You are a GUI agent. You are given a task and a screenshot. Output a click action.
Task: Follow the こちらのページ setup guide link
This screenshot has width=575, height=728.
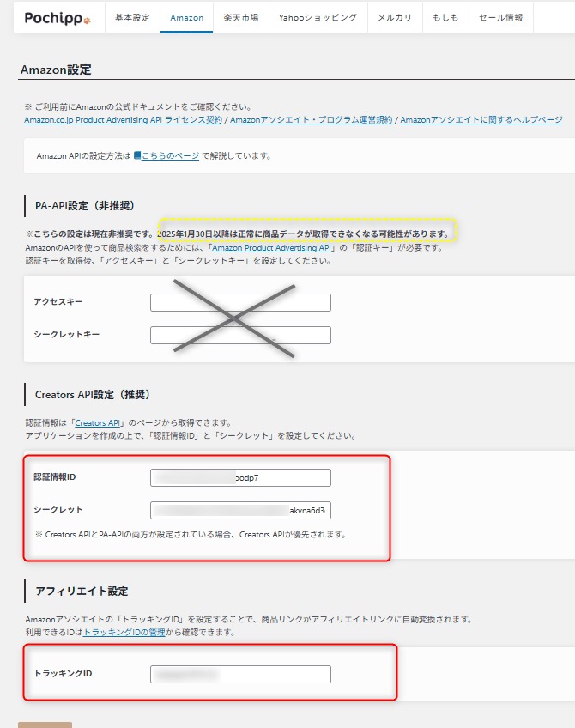(x=169, y=156)
